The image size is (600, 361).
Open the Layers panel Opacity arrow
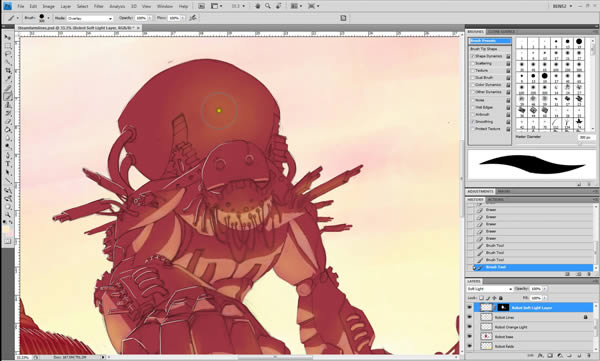coord(545,289)
